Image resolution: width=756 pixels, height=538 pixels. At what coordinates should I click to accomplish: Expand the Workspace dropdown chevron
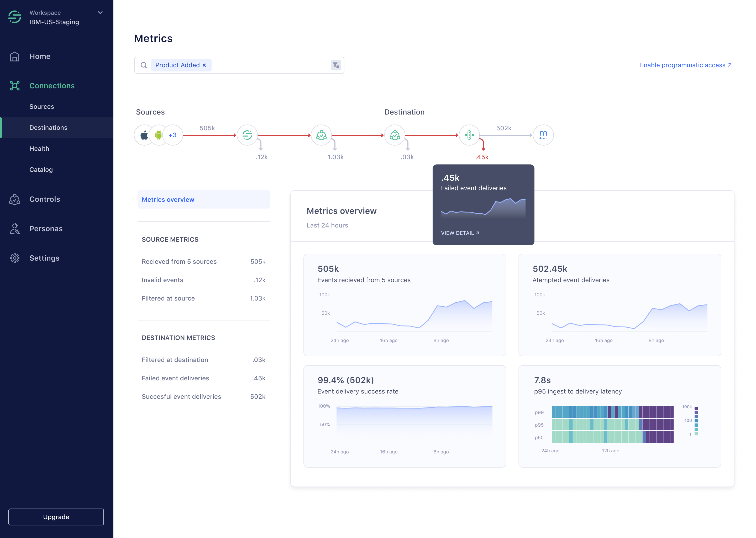coord(100,13)
